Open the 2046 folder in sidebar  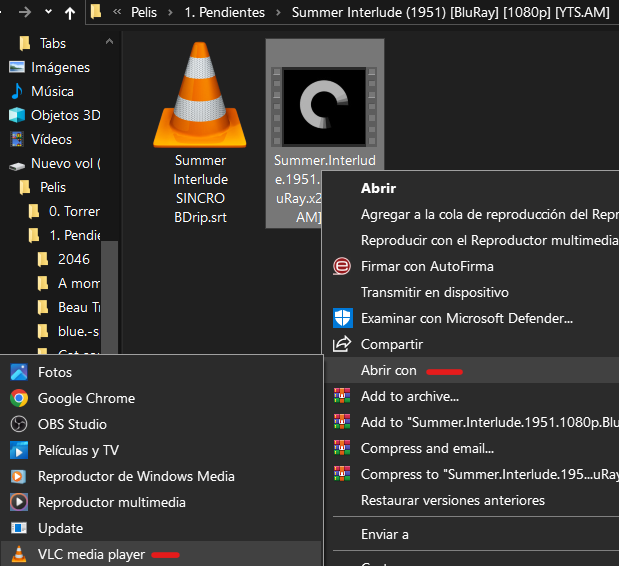(x=73, y=259)
